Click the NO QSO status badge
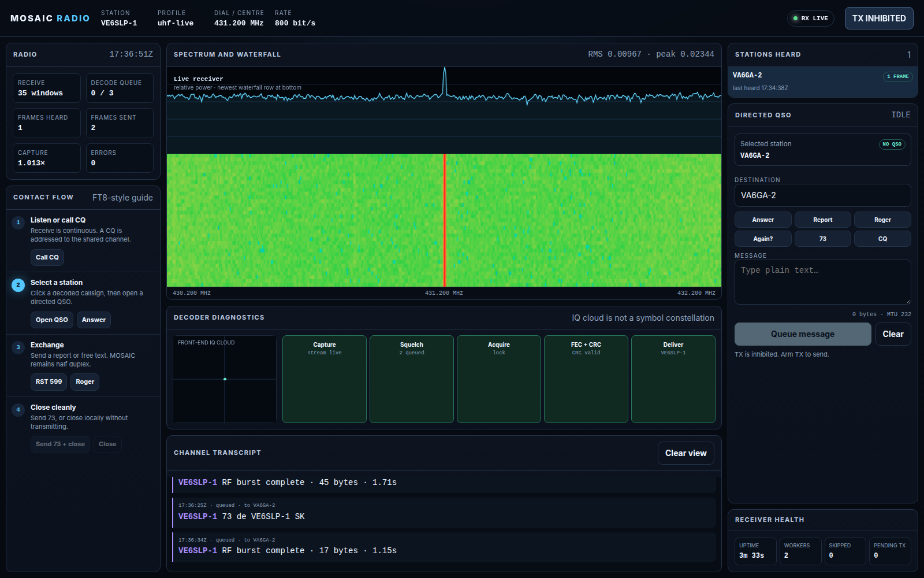924x578 pixels. click(892, 144)
